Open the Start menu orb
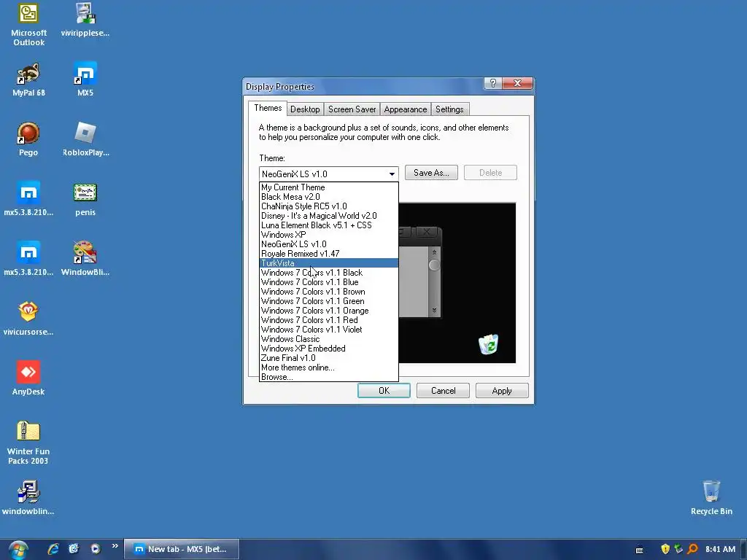Viewport: 747px width, 560px height. pyautogui.click(x=18, y=550)
